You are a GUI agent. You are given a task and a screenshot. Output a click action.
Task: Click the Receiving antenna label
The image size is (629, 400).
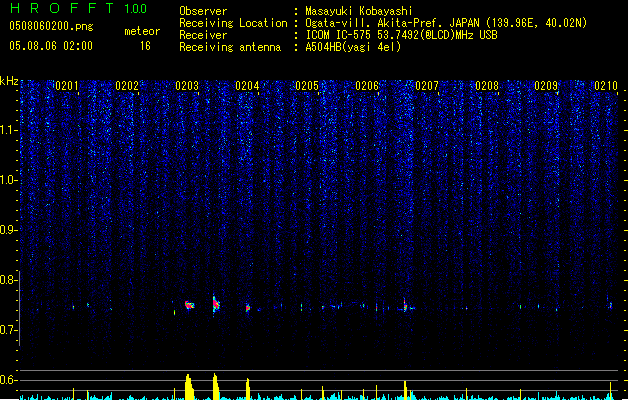pyautogui.click(x=230, y=47)
